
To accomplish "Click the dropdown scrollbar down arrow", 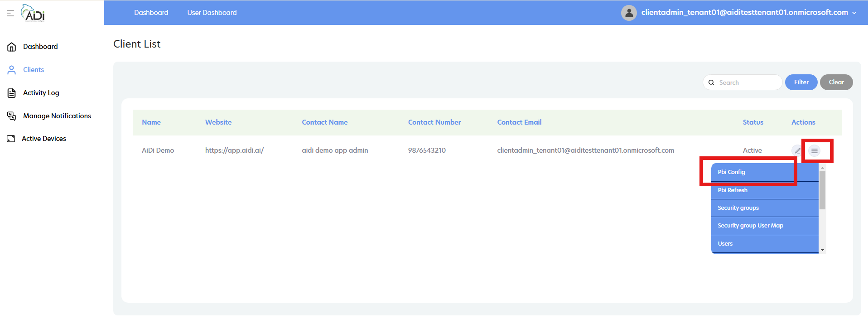I will (822, 250).
